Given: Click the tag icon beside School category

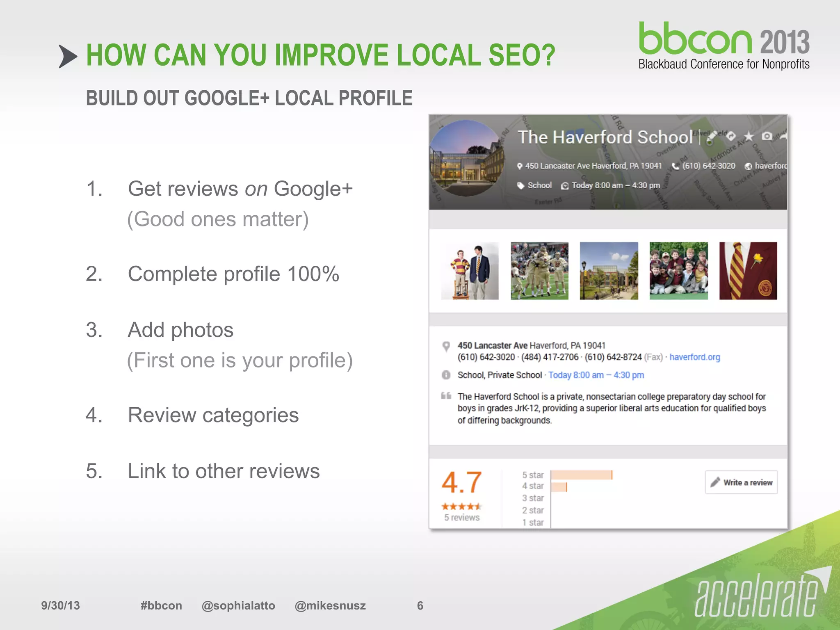Looking at the screenshot, I should (x=520, y=185).
